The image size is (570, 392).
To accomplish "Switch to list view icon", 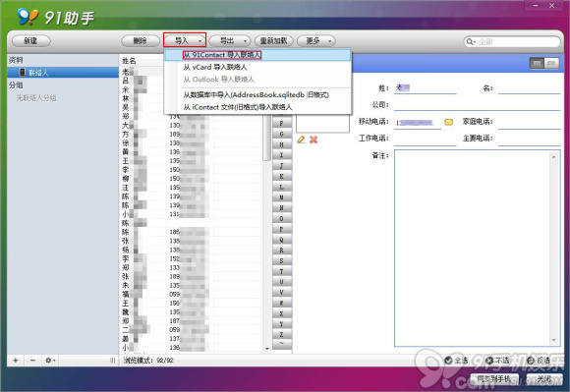I will (551, 64).
